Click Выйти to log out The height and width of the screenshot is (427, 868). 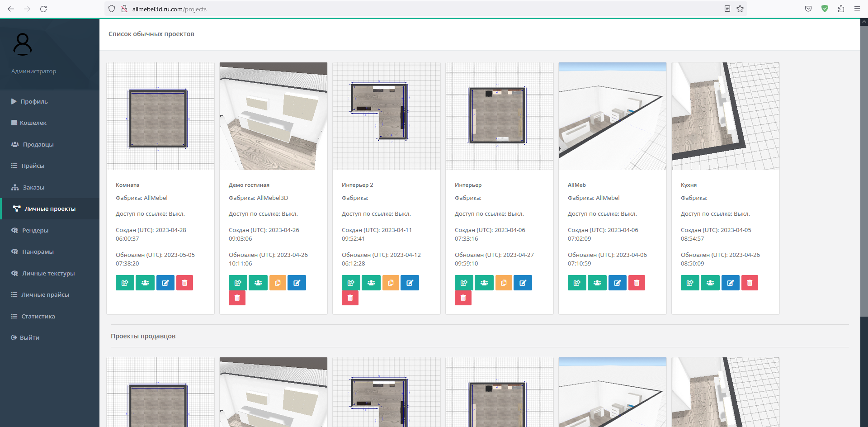coord(50,337)
